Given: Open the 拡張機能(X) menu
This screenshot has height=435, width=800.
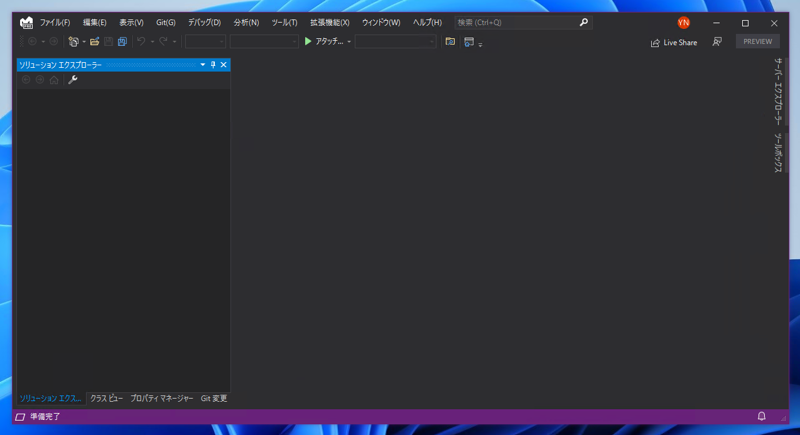Looking at the screenshot, I should [330, 22].
